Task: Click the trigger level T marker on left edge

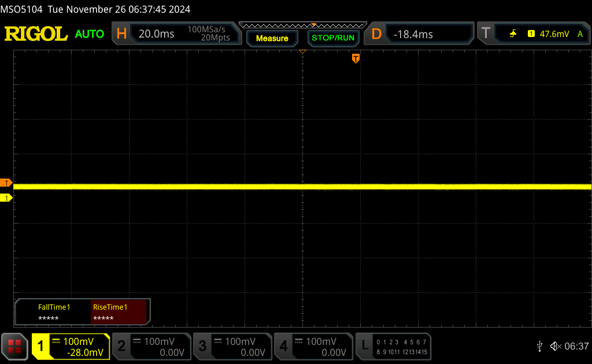Action: point(6,183)
